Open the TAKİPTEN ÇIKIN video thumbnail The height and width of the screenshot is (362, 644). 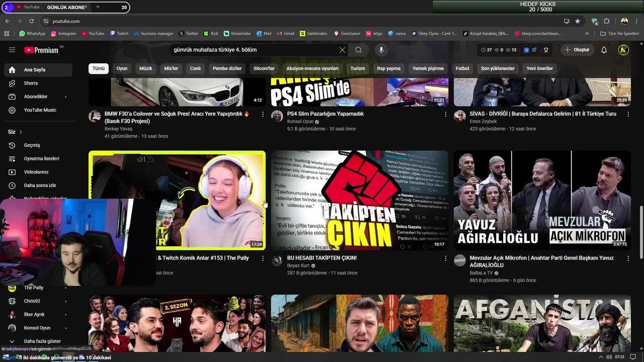coord(360,200)
